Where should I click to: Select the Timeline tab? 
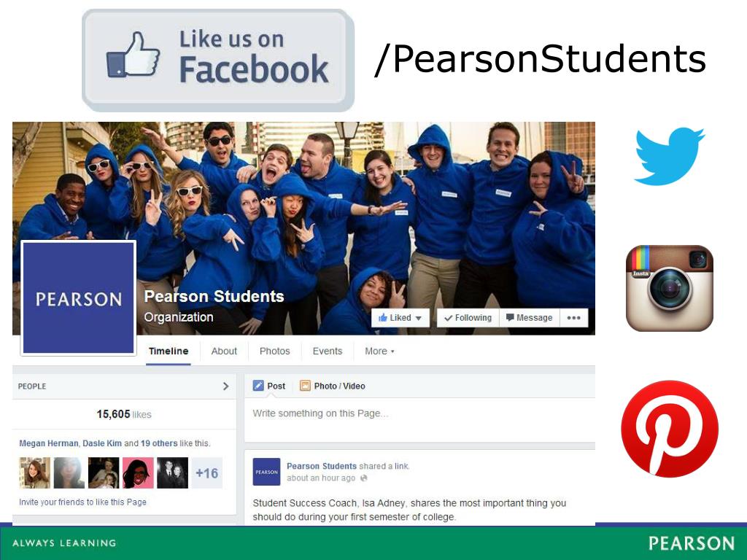coord(169,351)
